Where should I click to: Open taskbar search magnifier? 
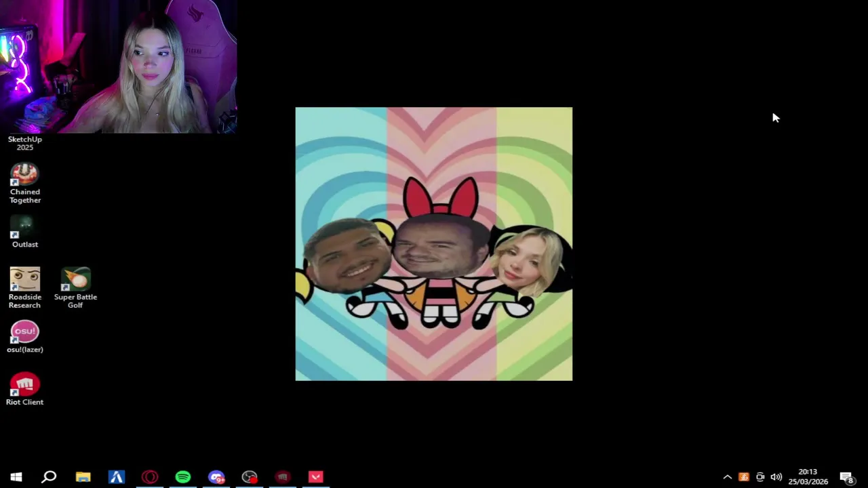(49, 477)
